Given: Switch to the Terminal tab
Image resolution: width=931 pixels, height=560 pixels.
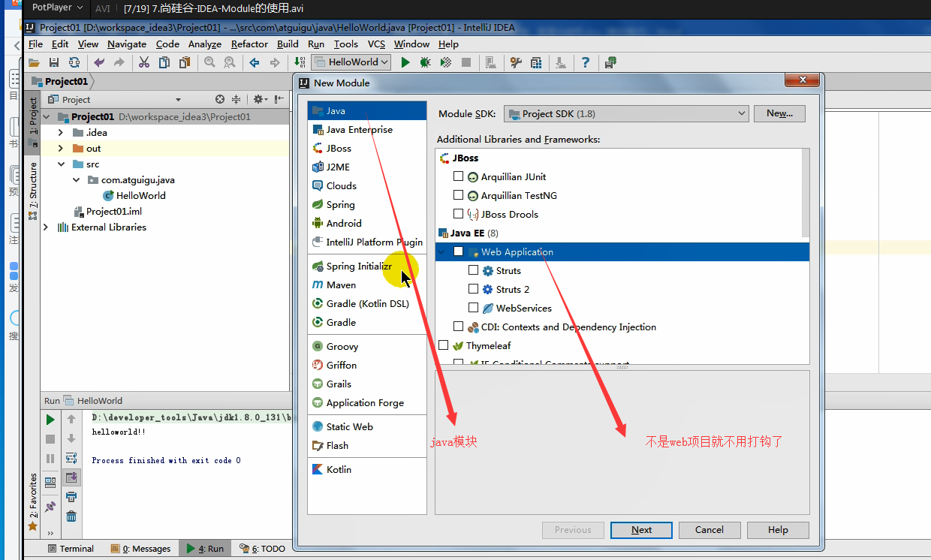Looking at the screenshot, I should 70,549.
